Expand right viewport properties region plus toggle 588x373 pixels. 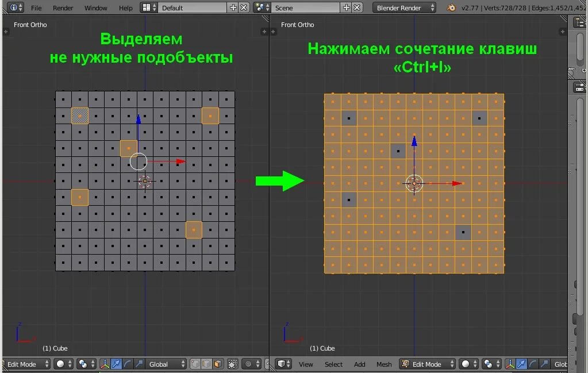[562, 32]
